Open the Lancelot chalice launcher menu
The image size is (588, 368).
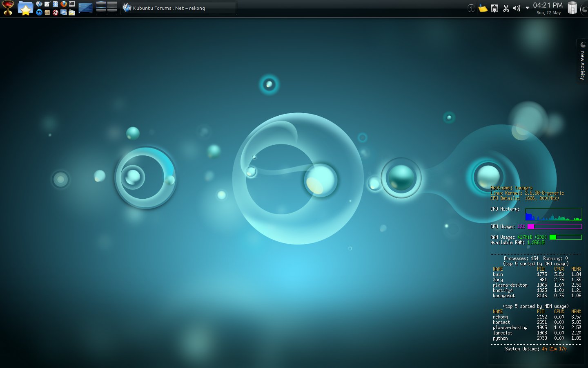tap(8, 8)
